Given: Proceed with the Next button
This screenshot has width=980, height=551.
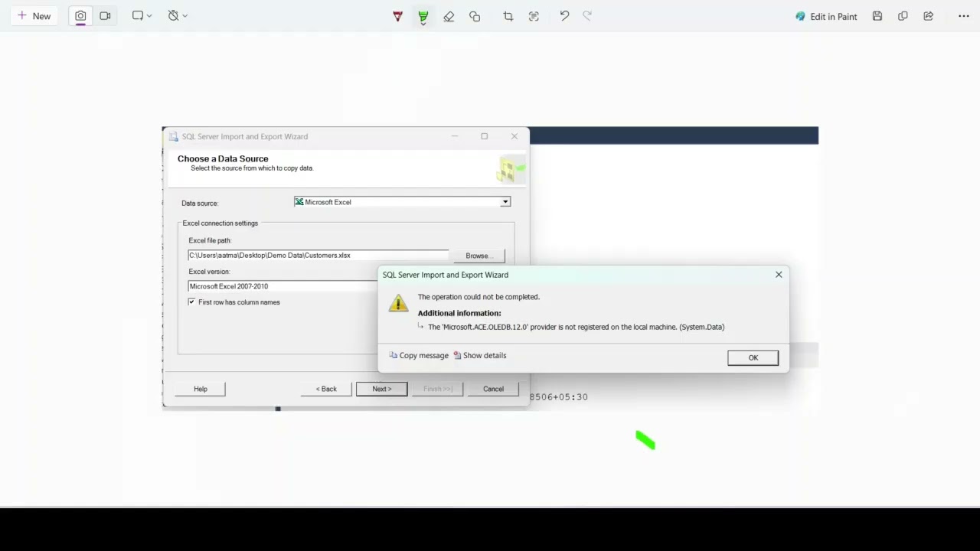Looking at the screenshot, I should [381, 389].
